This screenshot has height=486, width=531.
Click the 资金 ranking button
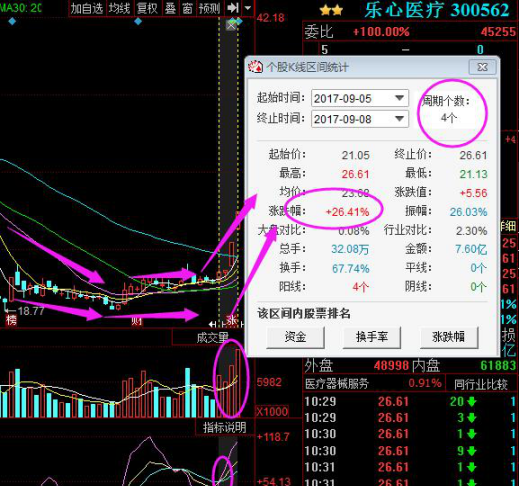click(x=295, y=337)
